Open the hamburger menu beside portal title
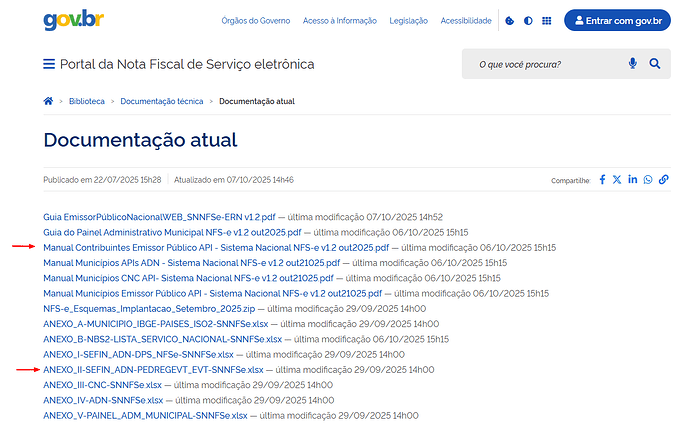 (49, 64)
